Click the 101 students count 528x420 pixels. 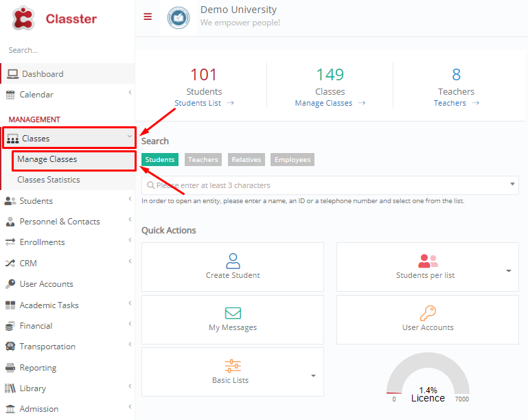pos(204,74)
